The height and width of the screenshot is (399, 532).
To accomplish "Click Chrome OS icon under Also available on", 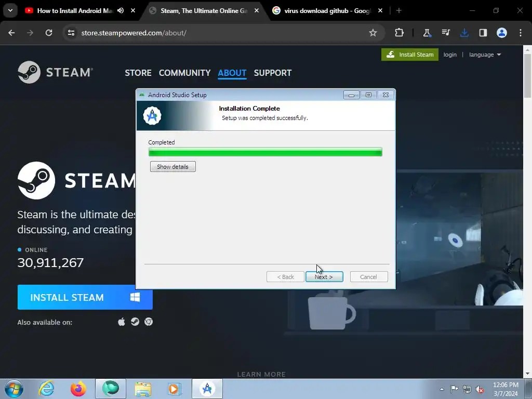I will pyautogui.click(x=148, y=322).
